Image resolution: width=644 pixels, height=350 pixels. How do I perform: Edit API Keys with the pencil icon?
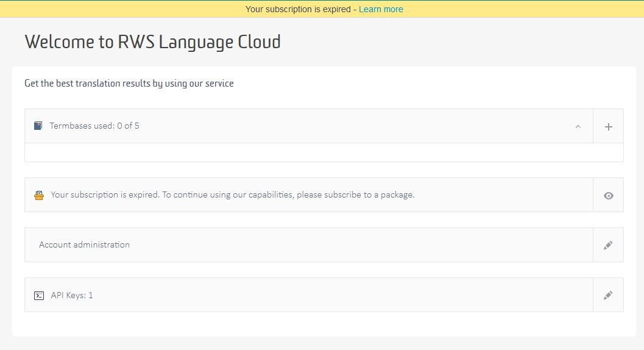click(x=608, y=295)
